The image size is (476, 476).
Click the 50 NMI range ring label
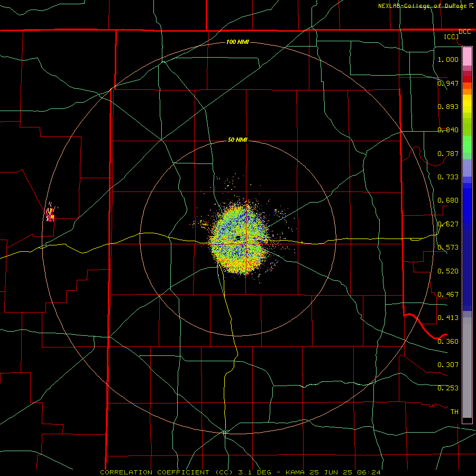pos(237,140)
